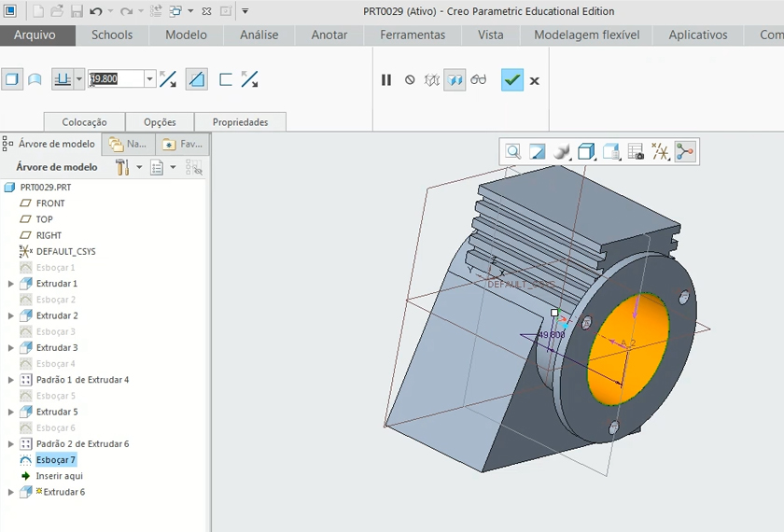
Task: Pause the extrude tool
Action: tap(386, 80)
